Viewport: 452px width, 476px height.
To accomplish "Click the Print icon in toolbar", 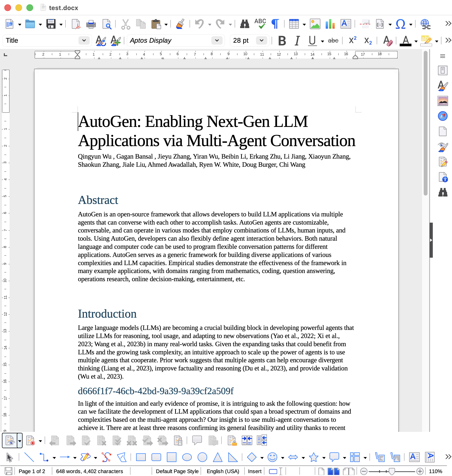I will coord(91,24).
